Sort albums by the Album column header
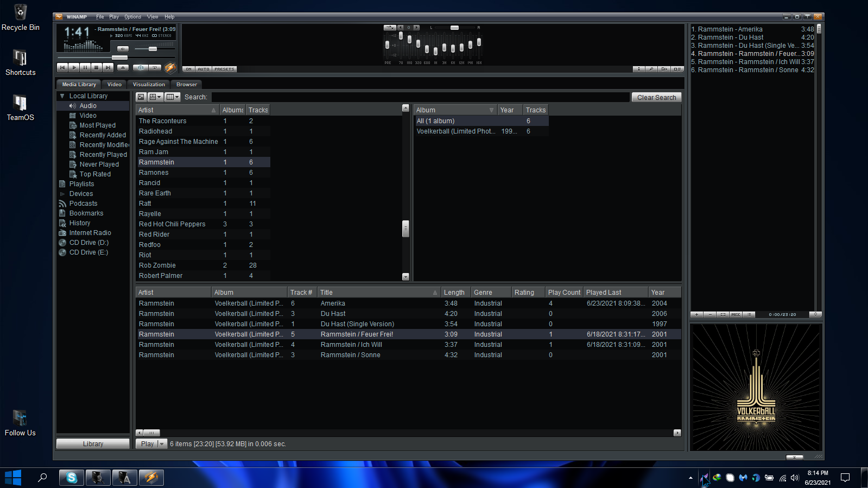The image size is (868, 488). coord(455,110)
